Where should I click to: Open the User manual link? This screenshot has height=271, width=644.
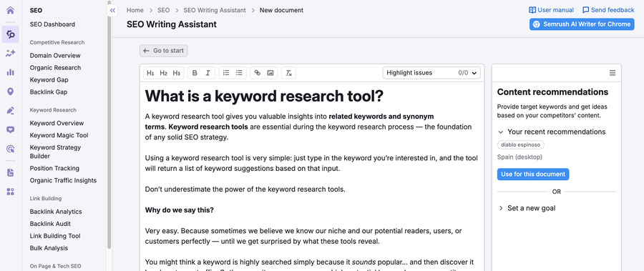click(556, 10)
